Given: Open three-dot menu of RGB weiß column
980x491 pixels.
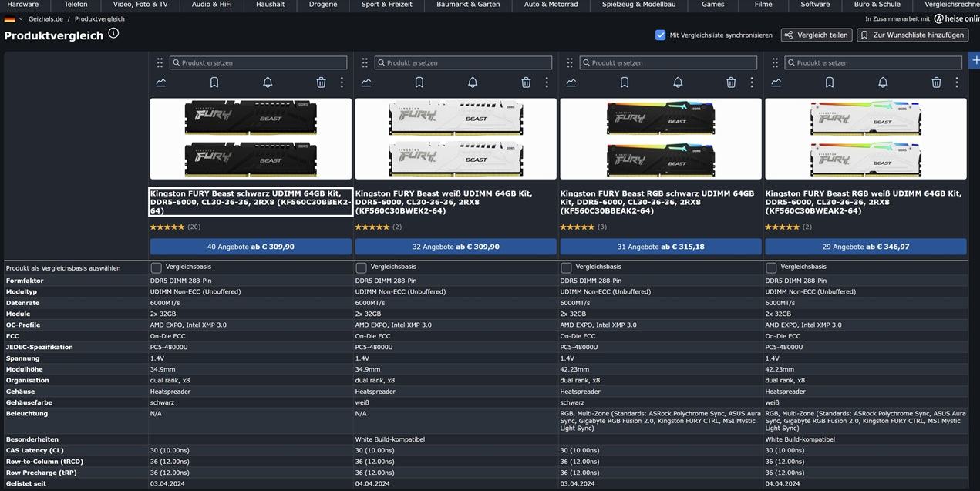Looking at the screenshot, I should (x=957, y=82).
